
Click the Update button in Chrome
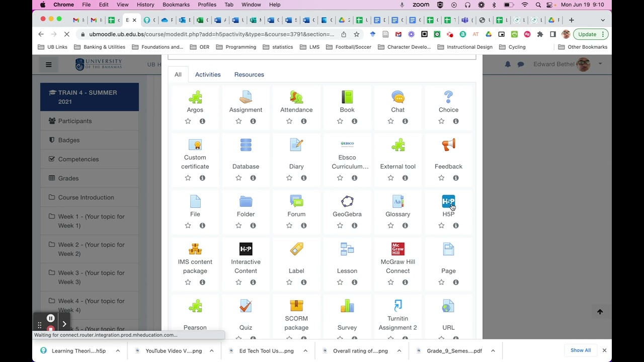(x=587, y=34)
